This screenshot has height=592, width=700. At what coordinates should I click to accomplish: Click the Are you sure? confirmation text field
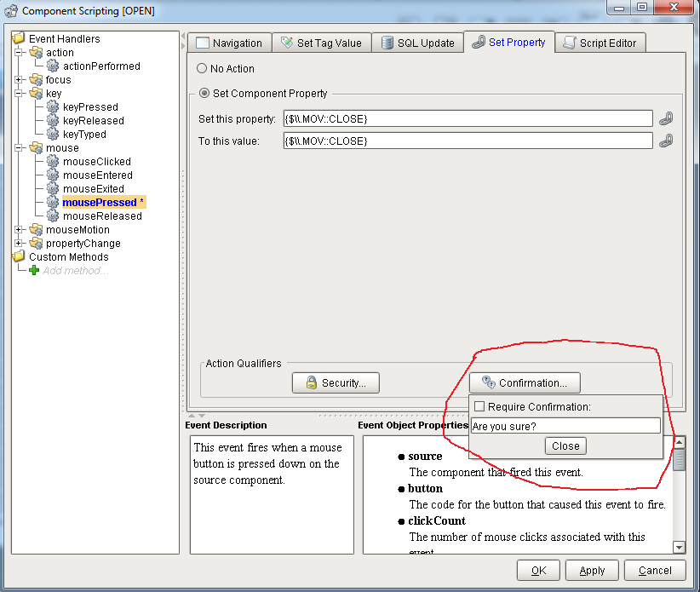click(565, 426)
